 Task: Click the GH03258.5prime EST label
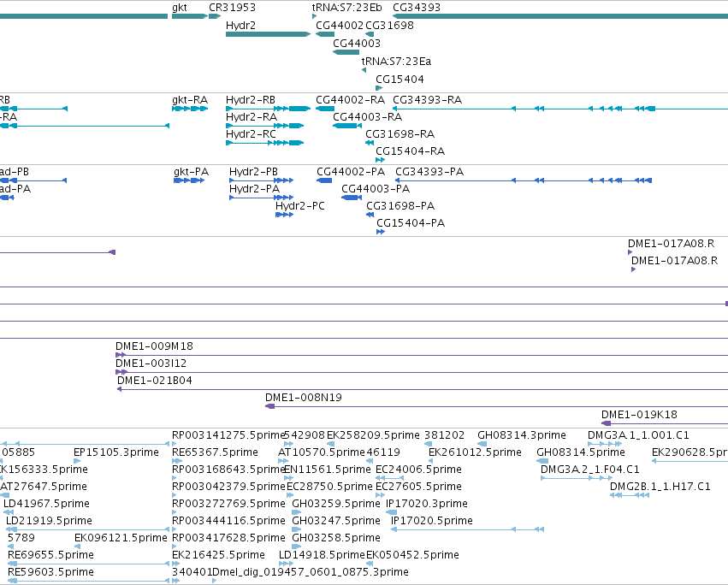[335, 538]
